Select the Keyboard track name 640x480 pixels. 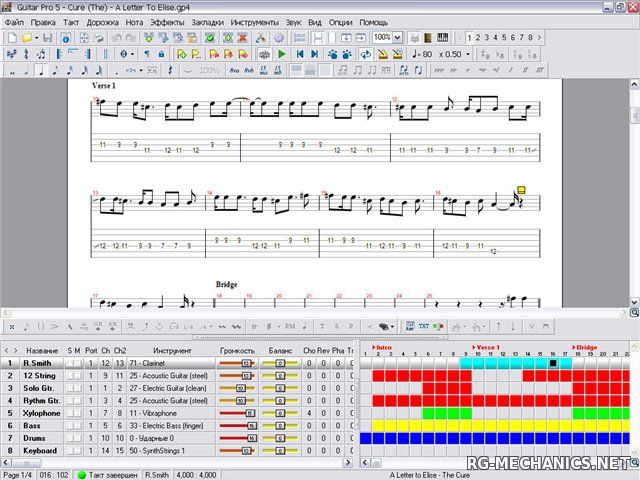point(41,451)
